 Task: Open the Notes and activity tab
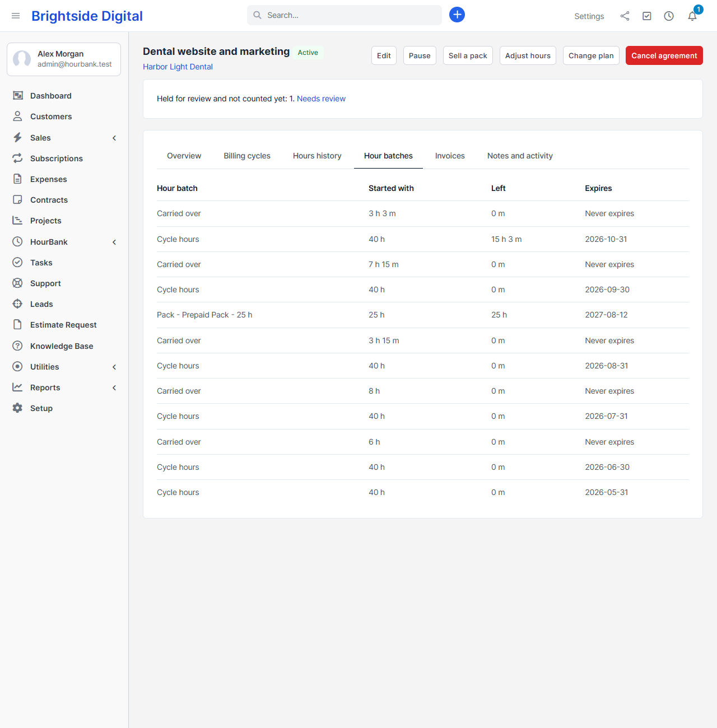click(x=520, y=156)
